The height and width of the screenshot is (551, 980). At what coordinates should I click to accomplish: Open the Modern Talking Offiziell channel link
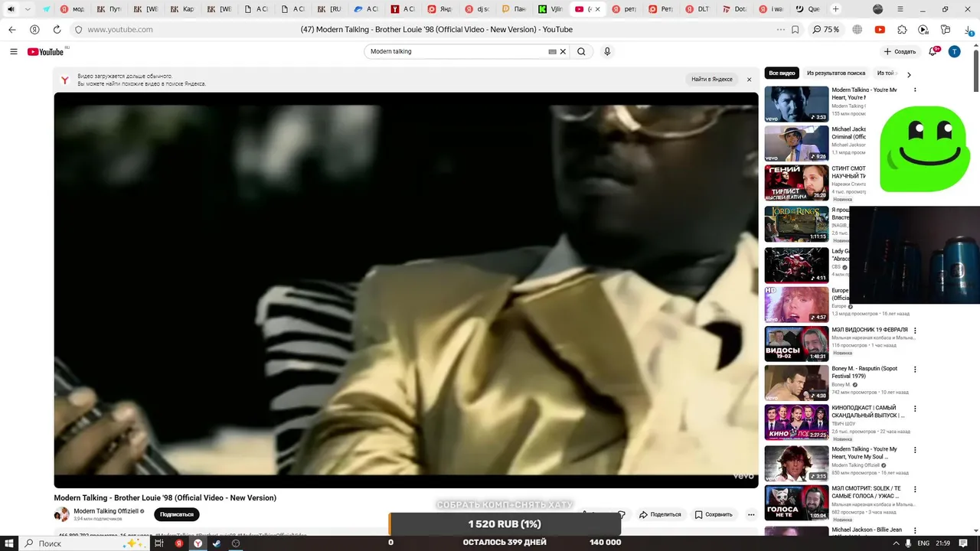pos(106,510)
